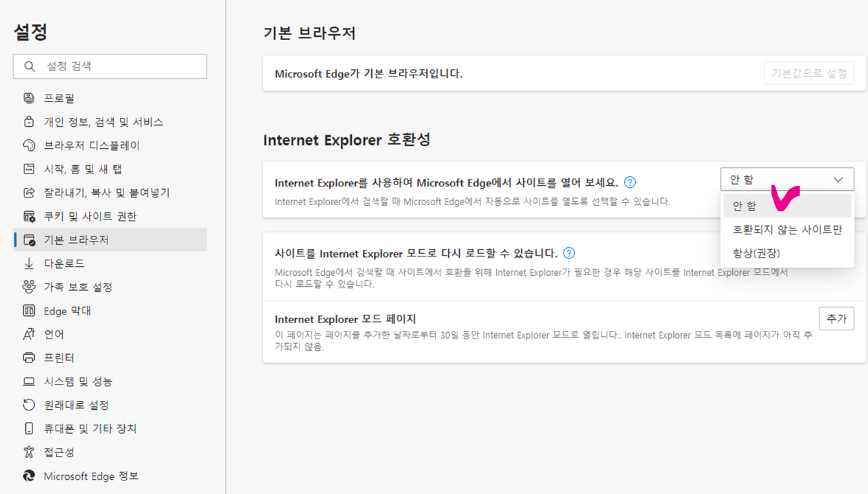Open 브라우저 디스플레이 settings
Viewport: 868px width, 494px height.
pyautogui.click(x=110, y=145)
